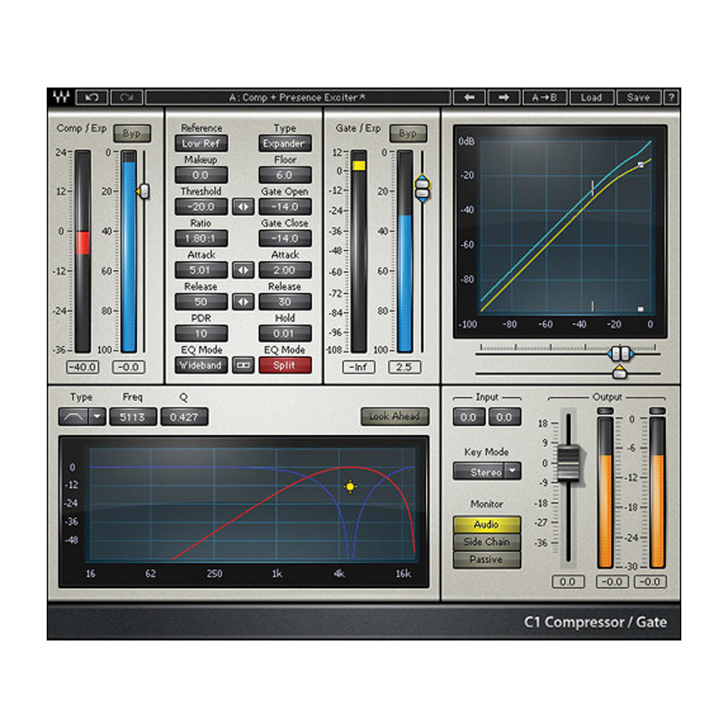
Task: Open the Expander Type selector
Action: (285, 144)
